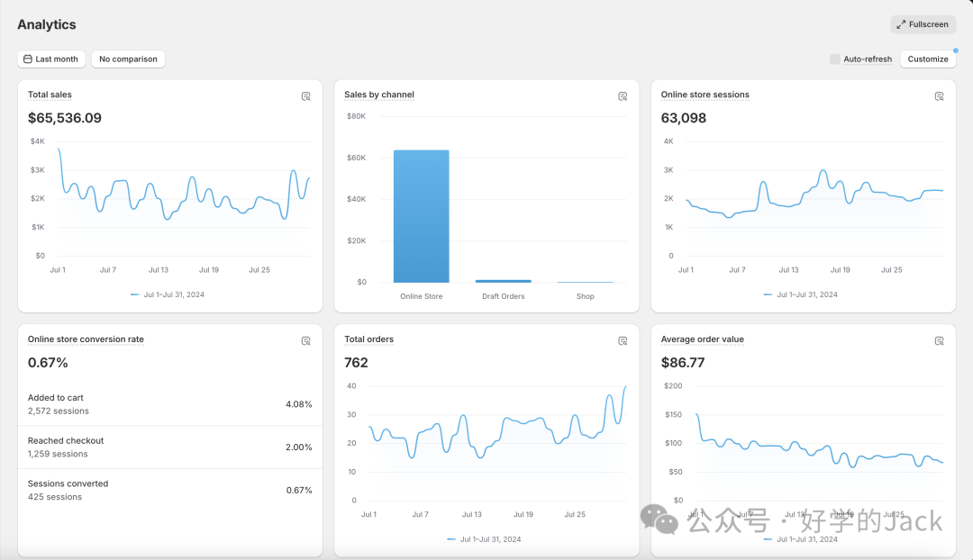Open report icon on Average order value card
Screen dimensions: 973x560
939,341
